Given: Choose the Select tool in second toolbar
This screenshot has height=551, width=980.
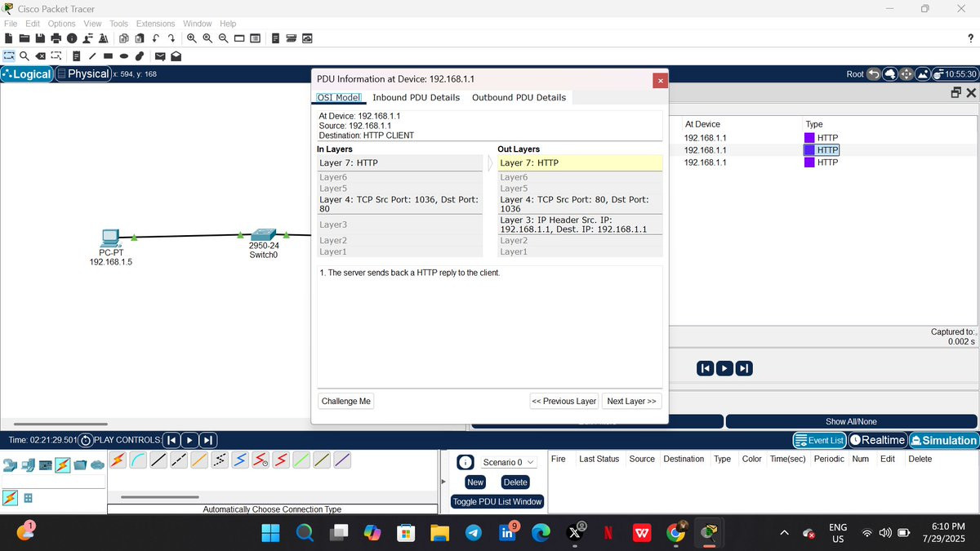Looking at the screenshot, I should pos(9,56).
